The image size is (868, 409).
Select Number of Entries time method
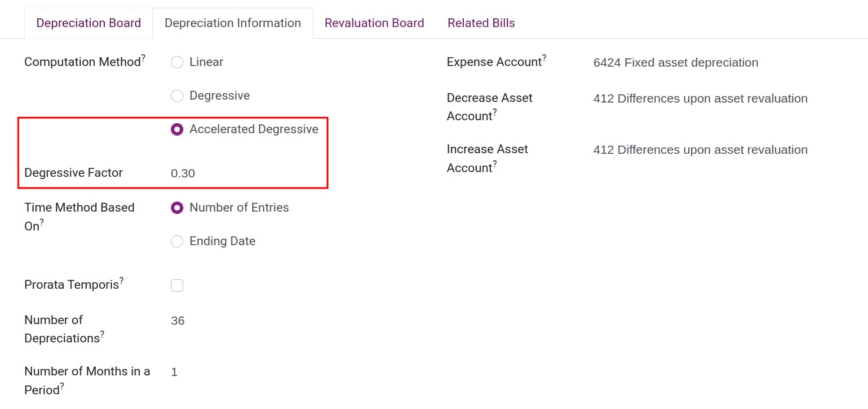(x=177, y=207)
